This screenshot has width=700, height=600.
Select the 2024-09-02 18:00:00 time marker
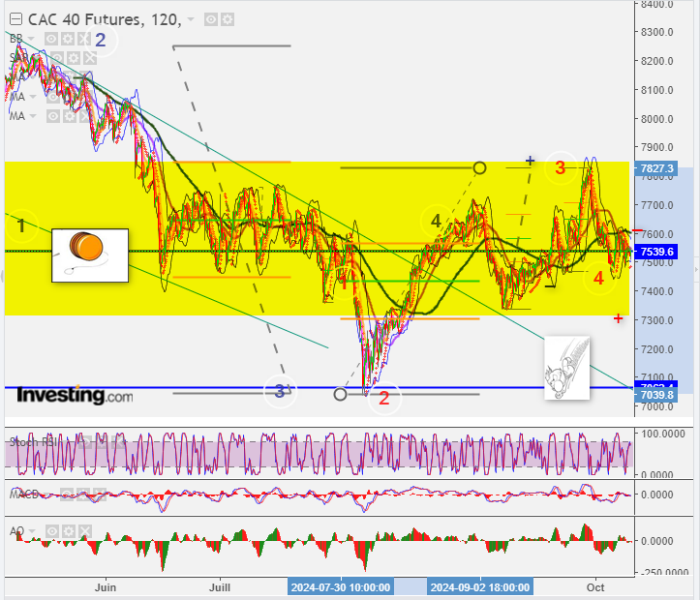[480, 587]
